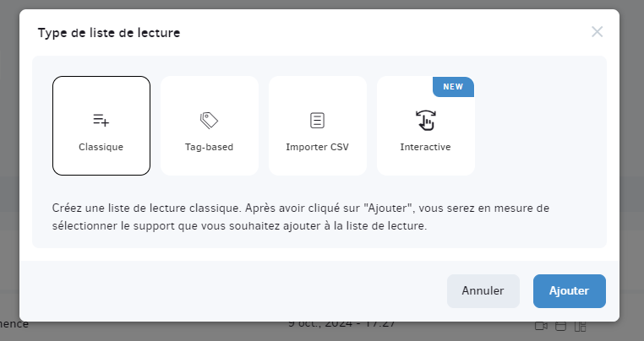644x341 pixels.
Task: Close the playlist type dialog with X
Action: tap(598, 31)
